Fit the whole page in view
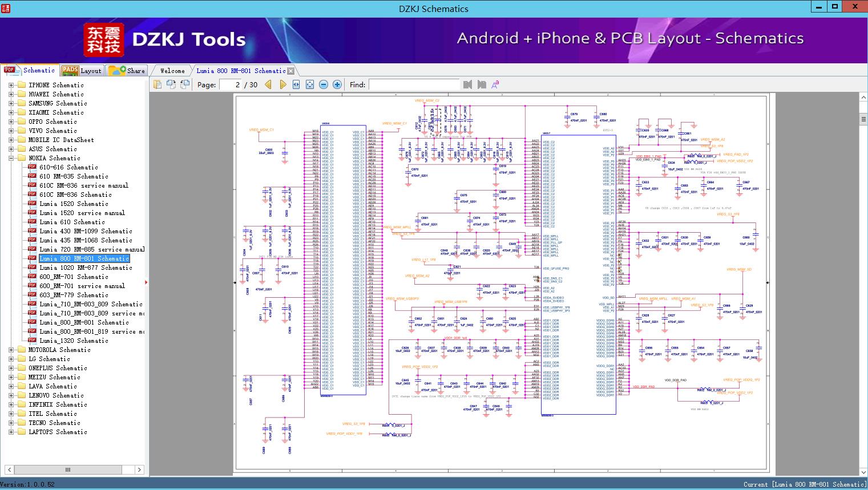 [310, 84]
